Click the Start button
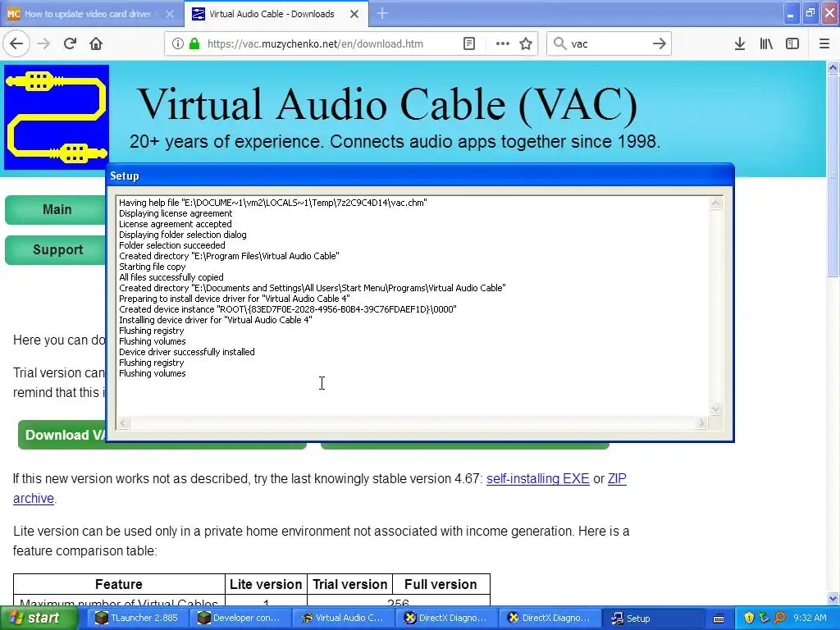Viewport: 840px width, 630px height. pyautogui.click(x=39, y=618)
